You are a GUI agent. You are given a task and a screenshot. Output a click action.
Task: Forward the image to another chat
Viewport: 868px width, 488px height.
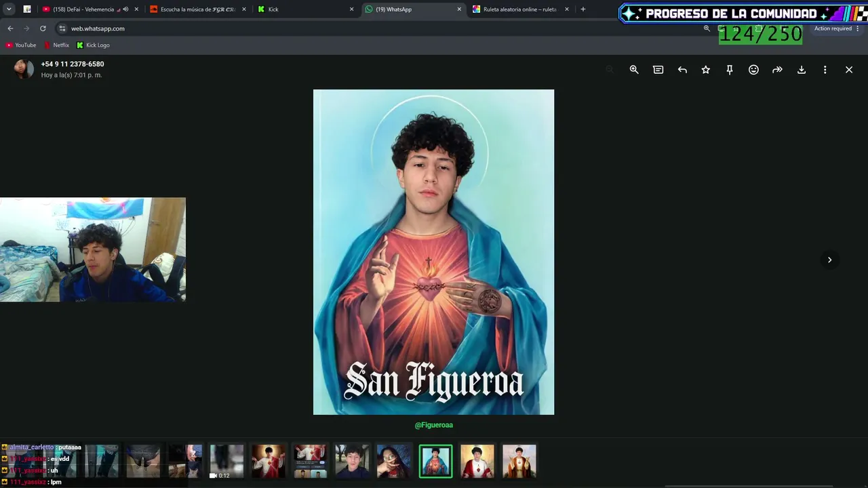pyautogui.click(x=777, y=70)
